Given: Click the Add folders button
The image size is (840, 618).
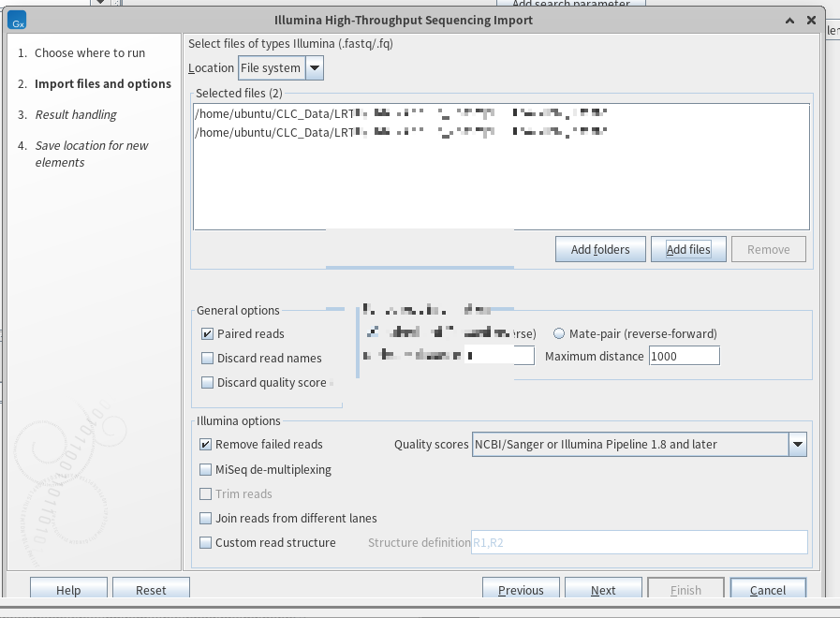Looking at the screenshot, I should [x=600, y=250].
